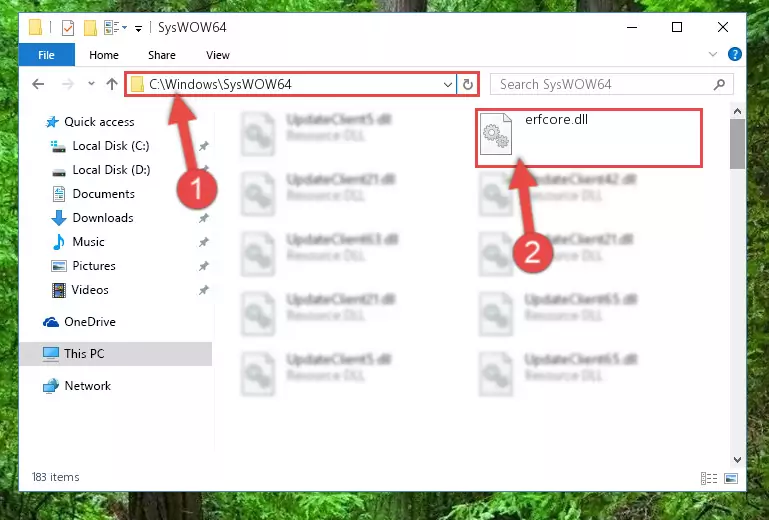Open Customize Quick Access Toolbar dropdown

point(139,29)
